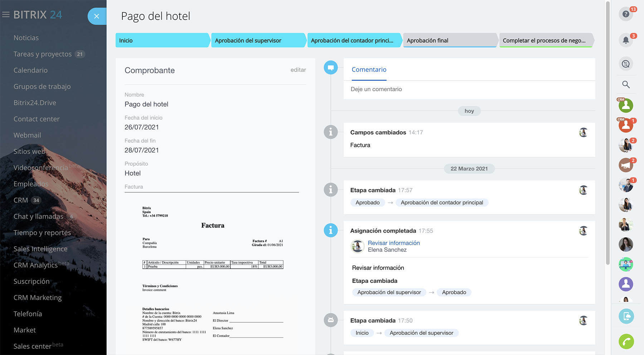Switch to the Comentario tab
The height and width of the screenshot is (355, 644).
(x=369, y=70)
